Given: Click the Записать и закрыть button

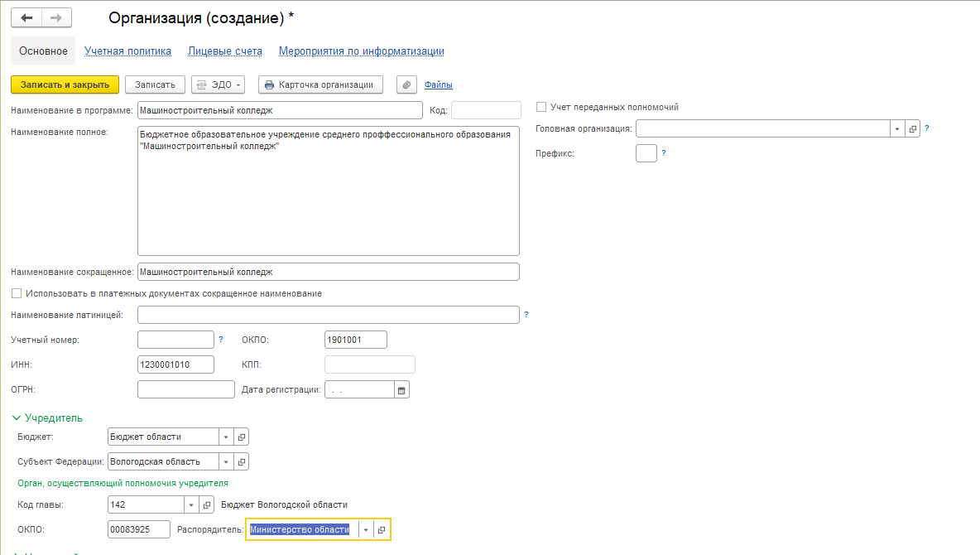Looking at the screenshot, I should [x=65, y=84].
